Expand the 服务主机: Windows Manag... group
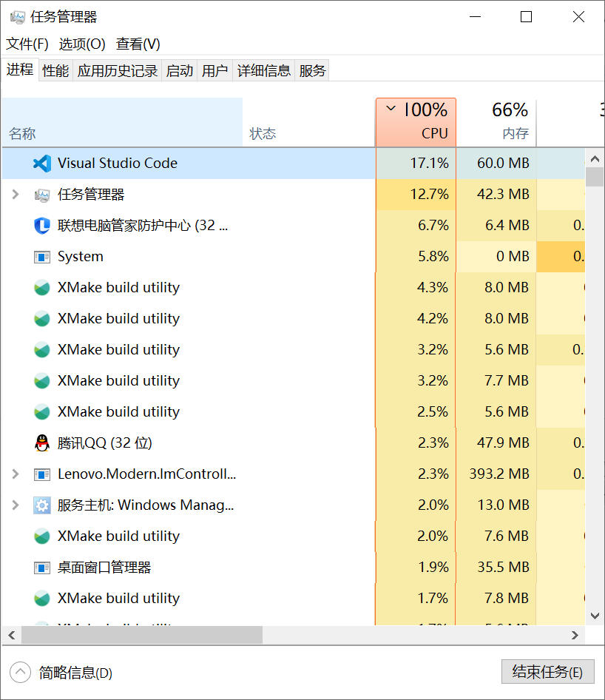Screen dimensions: 605x700 [x=16, y=505]
